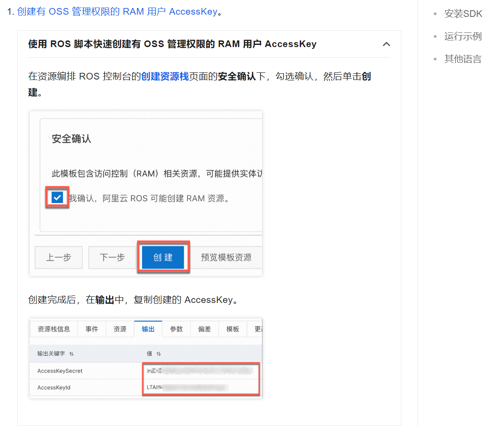
Task: Click the 创建 button
Action: [163, 257]
